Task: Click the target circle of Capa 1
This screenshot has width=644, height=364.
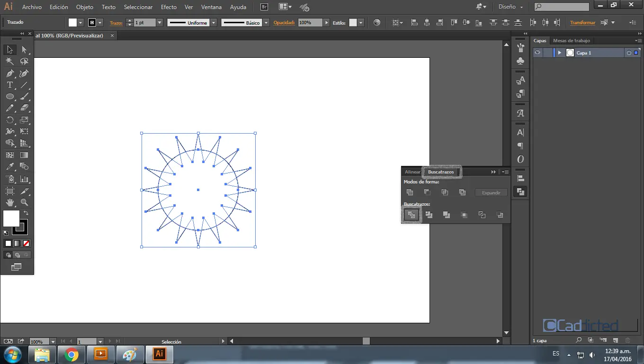Action: pos(629,53)
